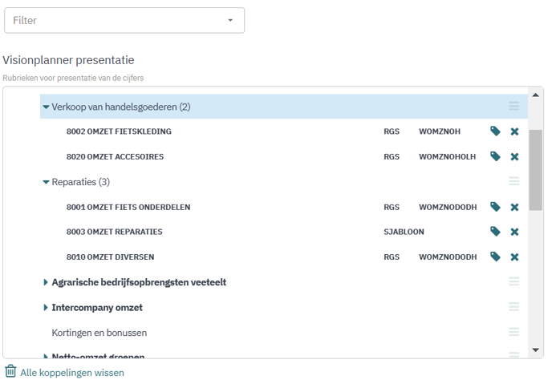The width and height of the screenshot is (552, 392).
Task: Collapse Verkoop van handelsgoederen group
Action: [x=46, y=107]
